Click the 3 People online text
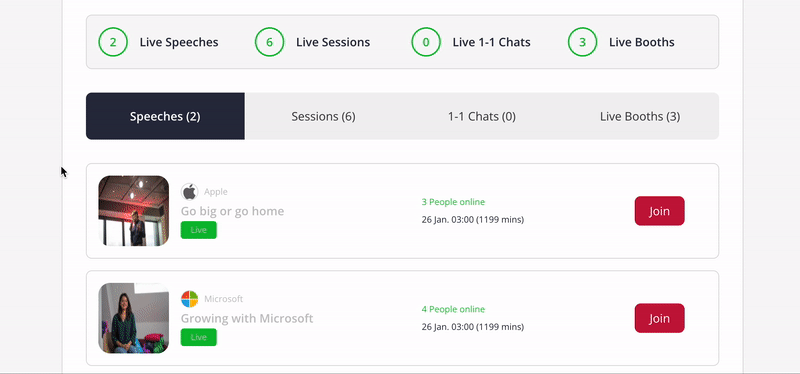Viewport: 800px width, 374px height. [x=453, y=202]
